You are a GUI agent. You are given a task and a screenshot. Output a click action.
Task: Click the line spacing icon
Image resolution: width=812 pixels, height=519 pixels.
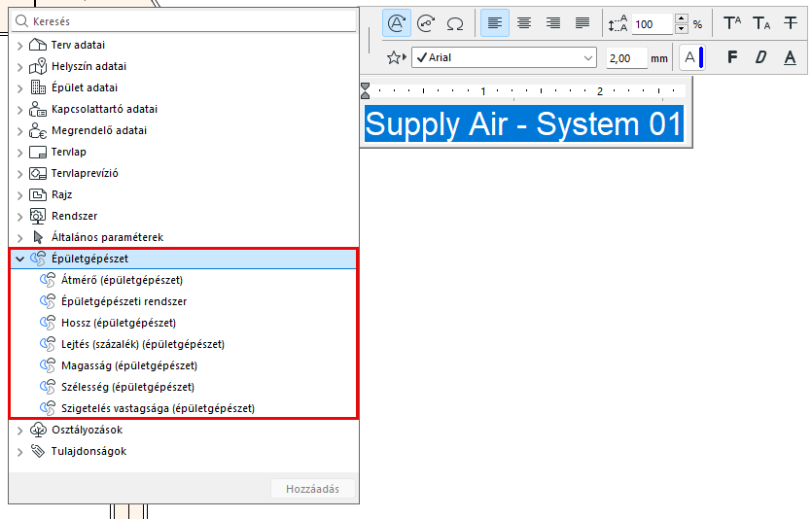click(618, 23)
